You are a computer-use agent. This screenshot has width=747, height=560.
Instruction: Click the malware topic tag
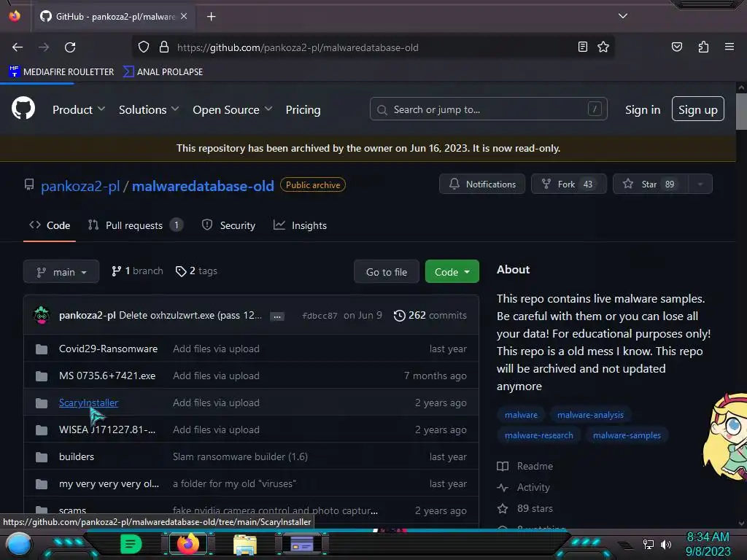pos(521,415)
